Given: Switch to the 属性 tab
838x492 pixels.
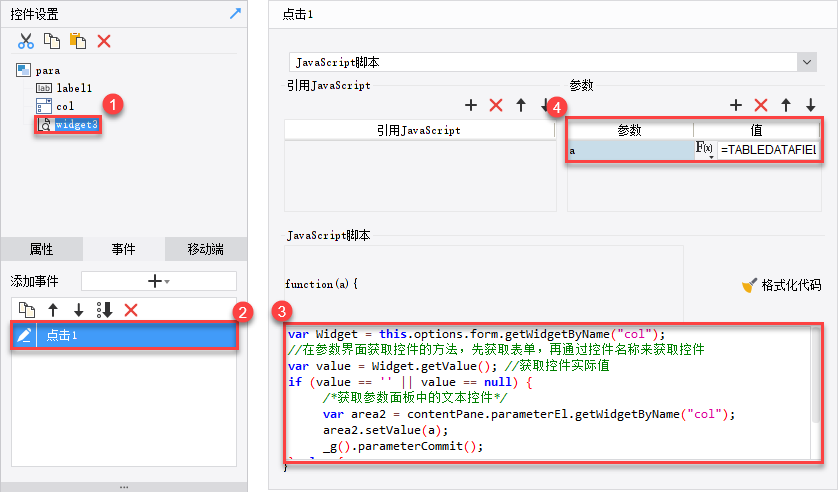Looking at the screenshot, I should pyautogui.click(x=42, y=249).
